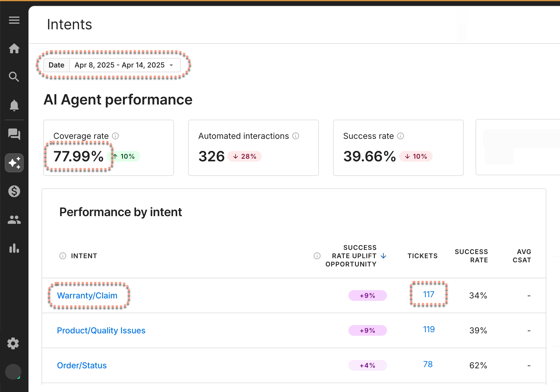Open conversations chat-bubbles icon in the sidebar
The width and height of the screenshot is (560, 392).
pyautogui.click(x=14, y=134)
